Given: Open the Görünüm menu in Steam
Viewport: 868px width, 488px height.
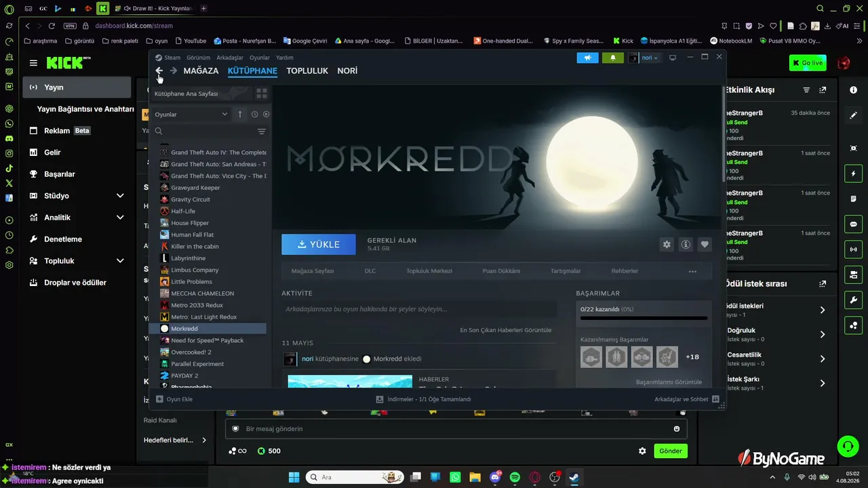Looking at the screenshot, I should tap(199, 58).
